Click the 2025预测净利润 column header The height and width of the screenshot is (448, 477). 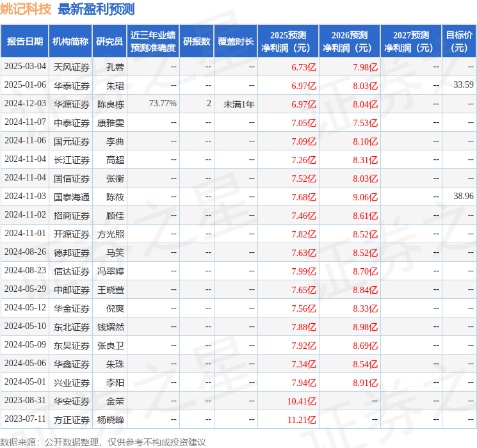pyautogui.click(x=288, y=42)
